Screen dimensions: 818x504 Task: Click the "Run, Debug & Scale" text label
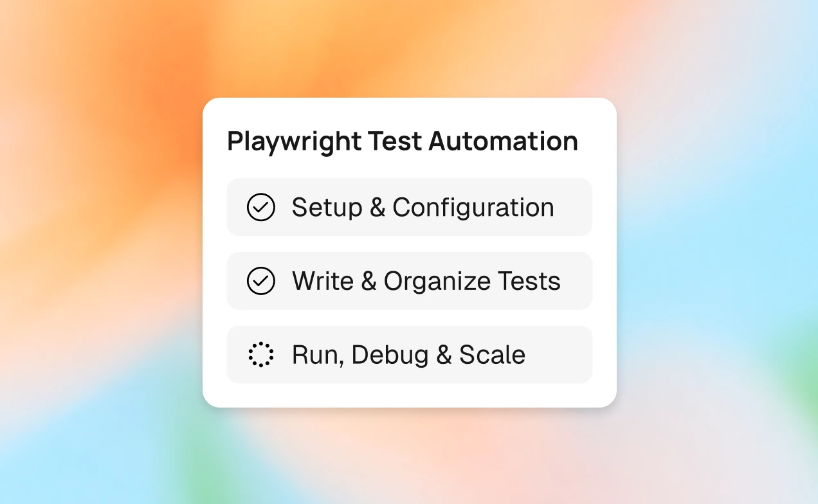click(408, 355)
